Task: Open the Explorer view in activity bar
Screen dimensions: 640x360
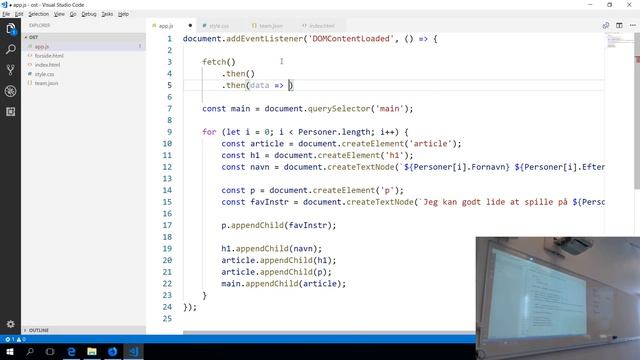Action: [11, 29]
